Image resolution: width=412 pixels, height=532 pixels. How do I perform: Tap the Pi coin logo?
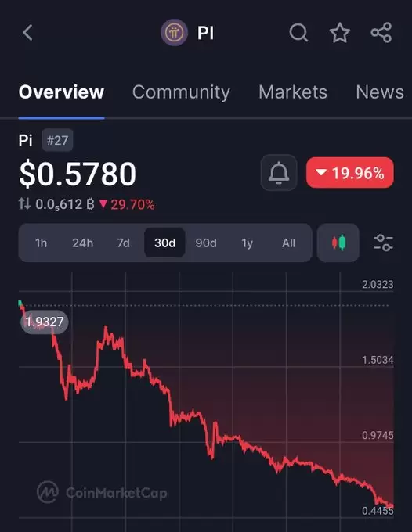174,33
